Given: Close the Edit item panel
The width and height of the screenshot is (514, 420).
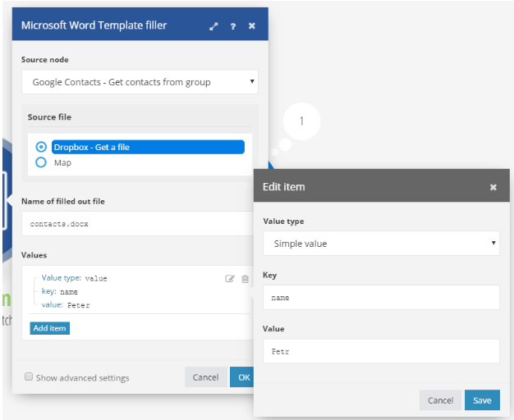Looking at the screenshot, I should click(x=493, y=187).
